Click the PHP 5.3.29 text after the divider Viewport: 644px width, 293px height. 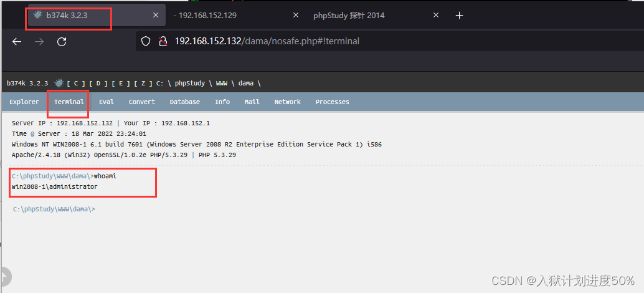tap(217, 155)
